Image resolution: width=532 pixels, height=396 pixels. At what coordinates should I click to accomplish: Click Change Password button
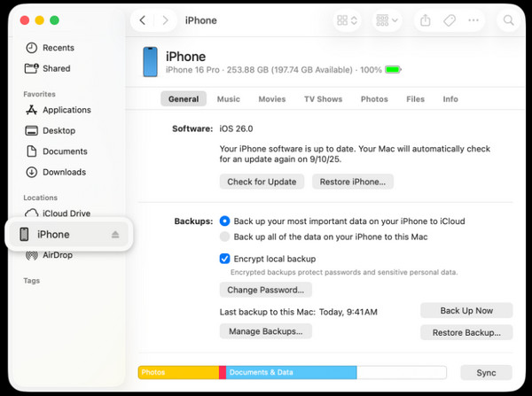click(266, 290)
